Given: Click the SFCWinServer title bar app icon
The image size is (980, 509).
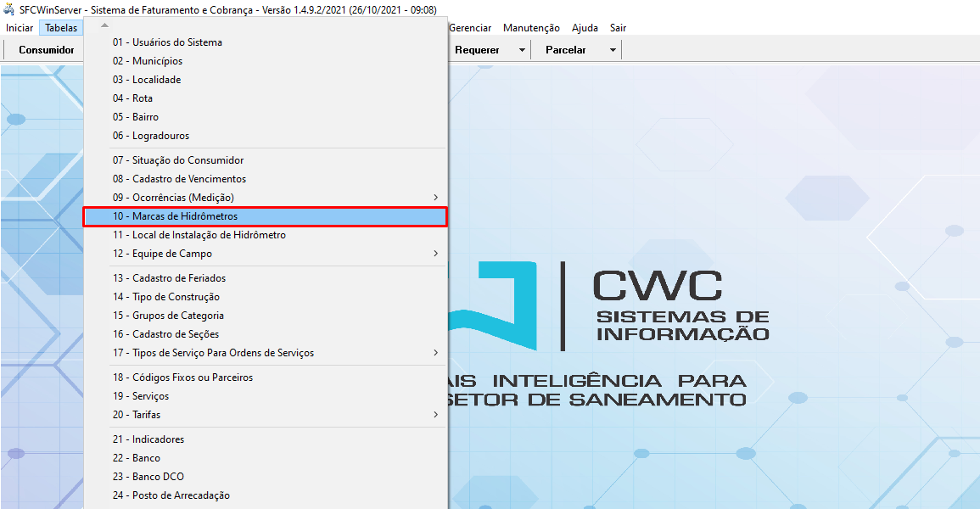Looking at the screenshot, I should pos(9,9).
